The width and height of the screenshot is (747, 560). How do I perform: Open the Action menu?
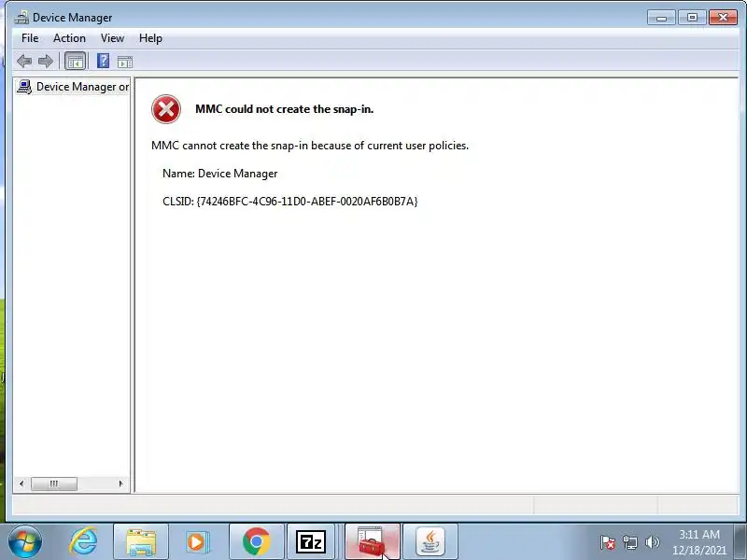69,38
